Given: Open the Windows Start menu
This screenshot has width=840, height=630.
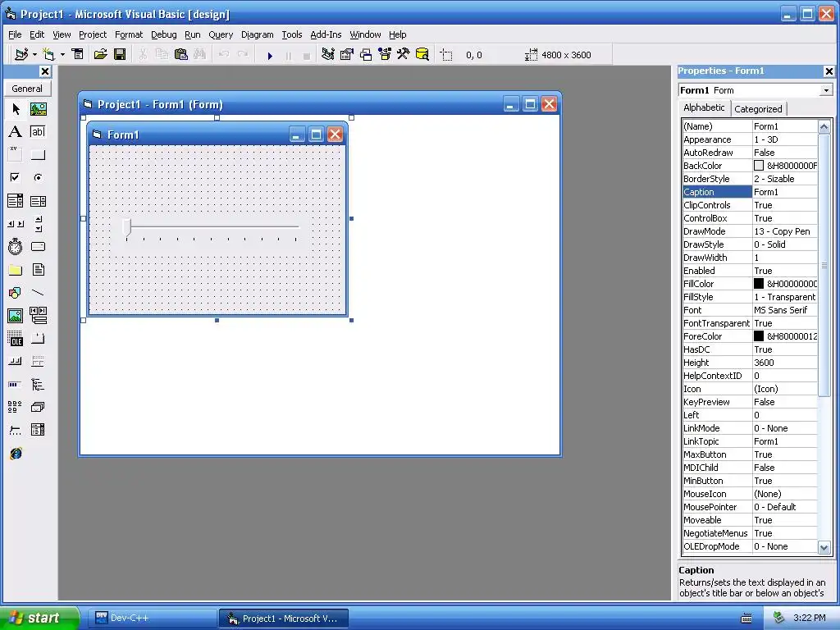Looking at the screenshot, I should 39,618.
